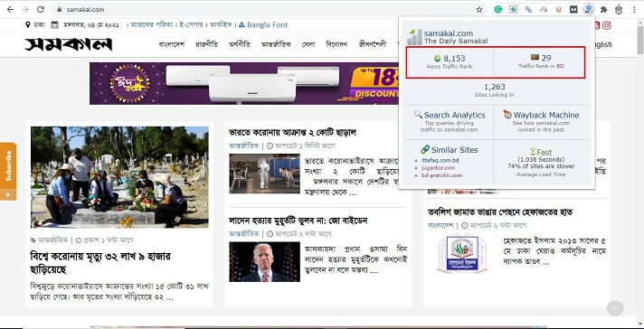
Task: Click the 8,153 Alexa Traffic Rank
Action: click(x=450, y=62)
